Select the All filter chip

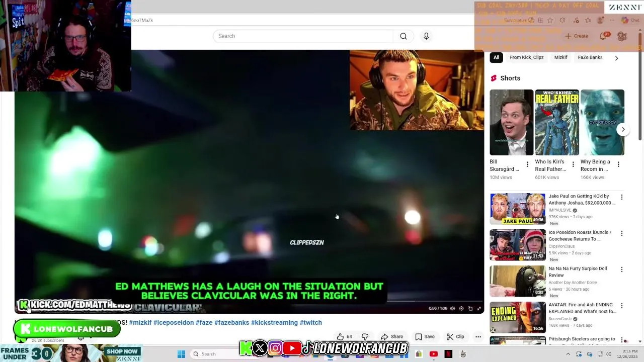click(x=496, y=57)
